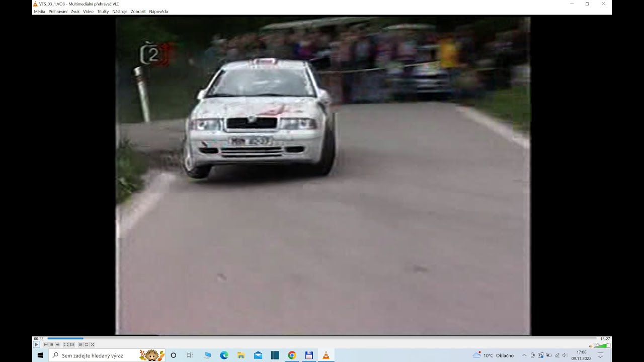The width and height of the screenshot is (644, 362).
Task: Open the Nástroje menu
Action: tap(120, 12)
